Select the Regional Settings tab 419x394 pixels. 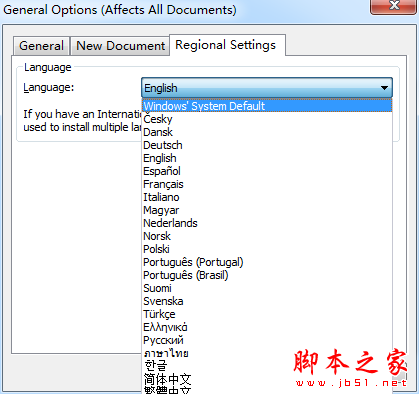coord(227,45)
